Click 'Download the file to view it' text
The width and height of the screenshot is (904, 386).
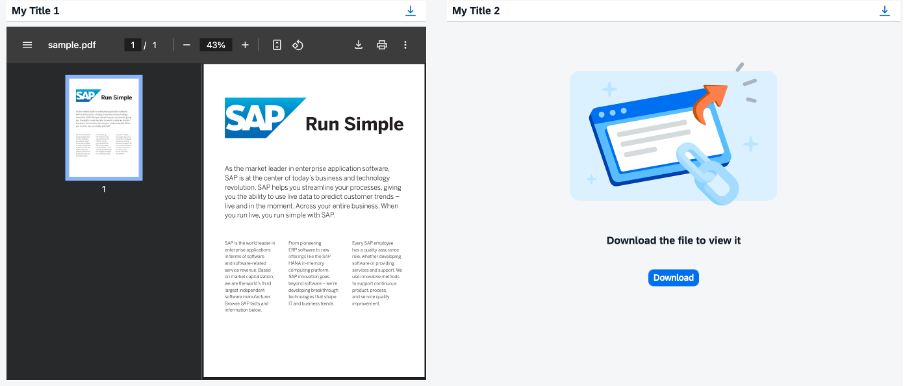[673, 240]
